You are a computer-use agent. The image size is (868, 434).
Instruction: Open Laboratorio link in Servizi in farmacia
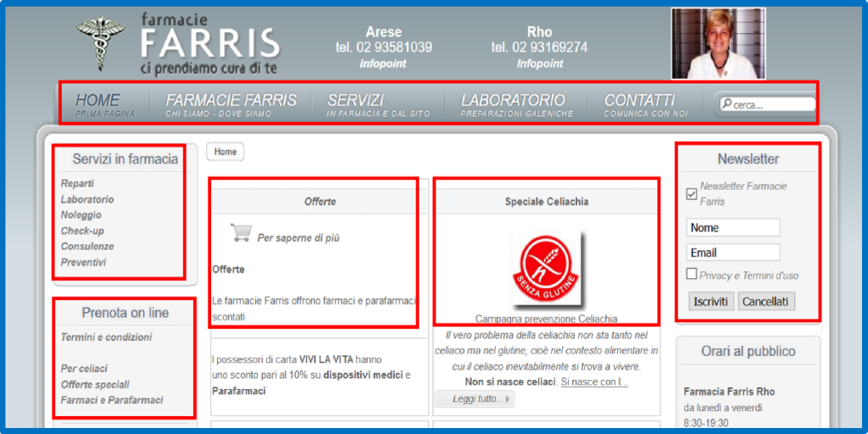point(87,199)
